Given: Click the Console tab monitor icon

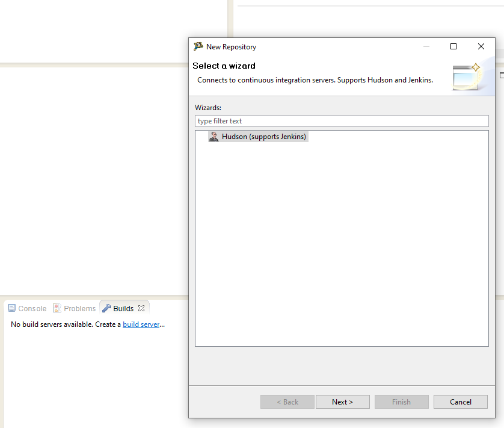Looking at the screenshot, I should (11, 308).
